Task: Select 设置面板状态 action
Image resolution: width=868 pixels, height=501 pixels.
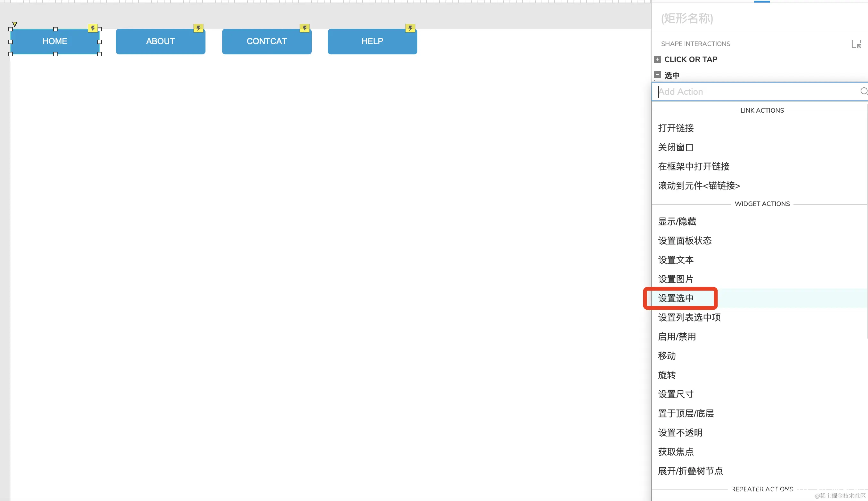Action: tap(685, 241)
